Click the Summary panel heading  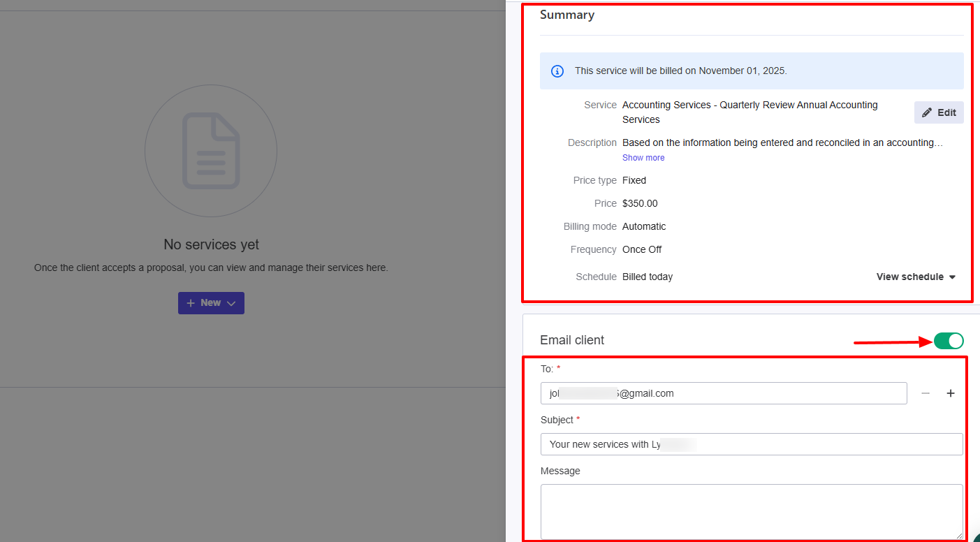point(566,15)
